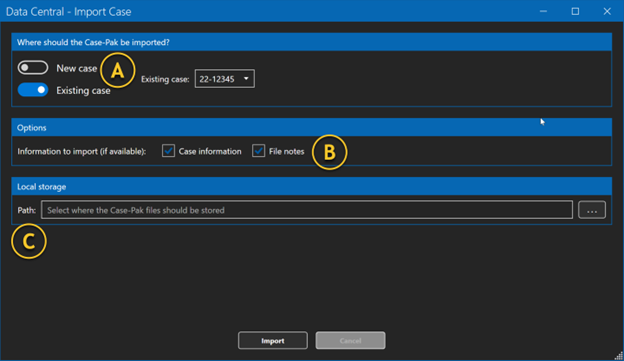Uncheck the File notes checkbox
Viewport: 624px width, 361px height.
(259, 151)
